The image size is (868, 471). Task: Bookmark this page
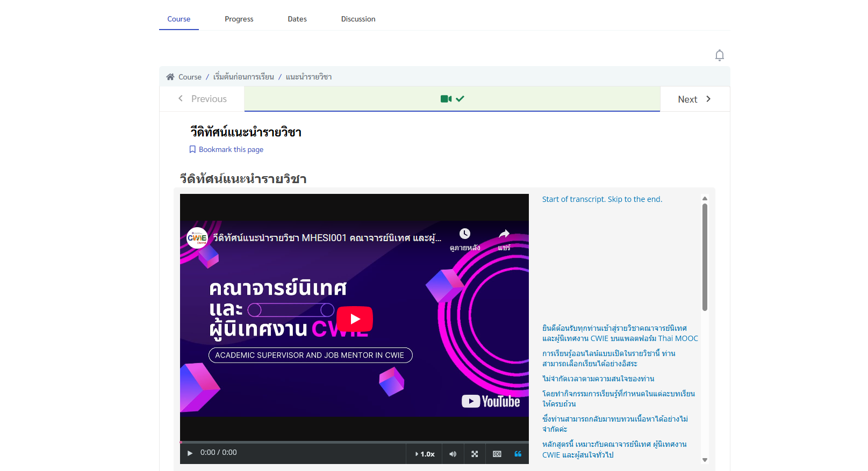pos(226,149)
